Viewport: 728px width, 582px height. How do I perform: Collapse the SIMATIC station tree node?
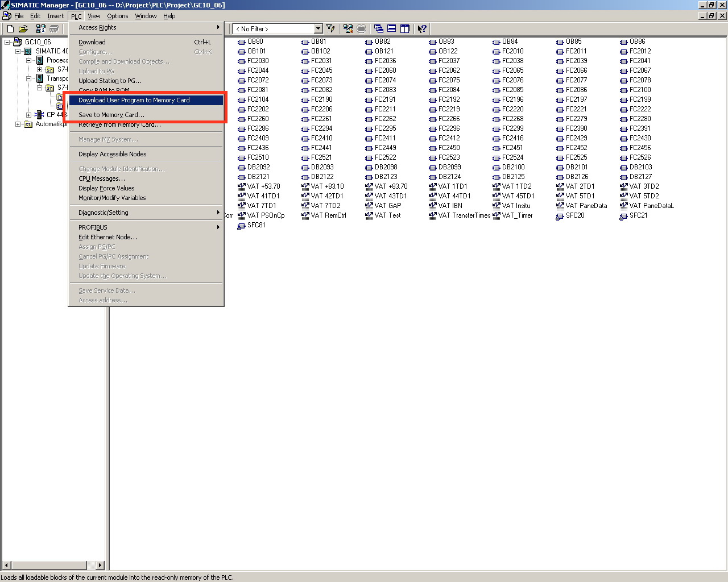[x=18, y=51]
